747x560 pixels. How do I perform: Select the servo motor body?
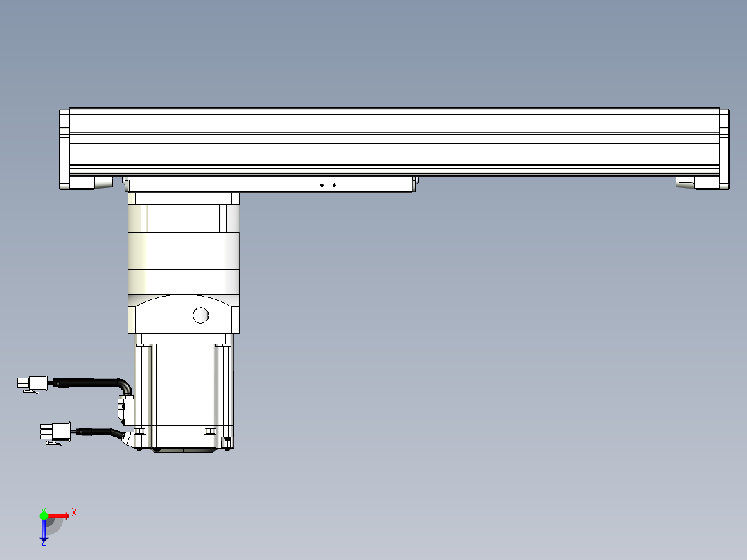click(x=184, y=388)
